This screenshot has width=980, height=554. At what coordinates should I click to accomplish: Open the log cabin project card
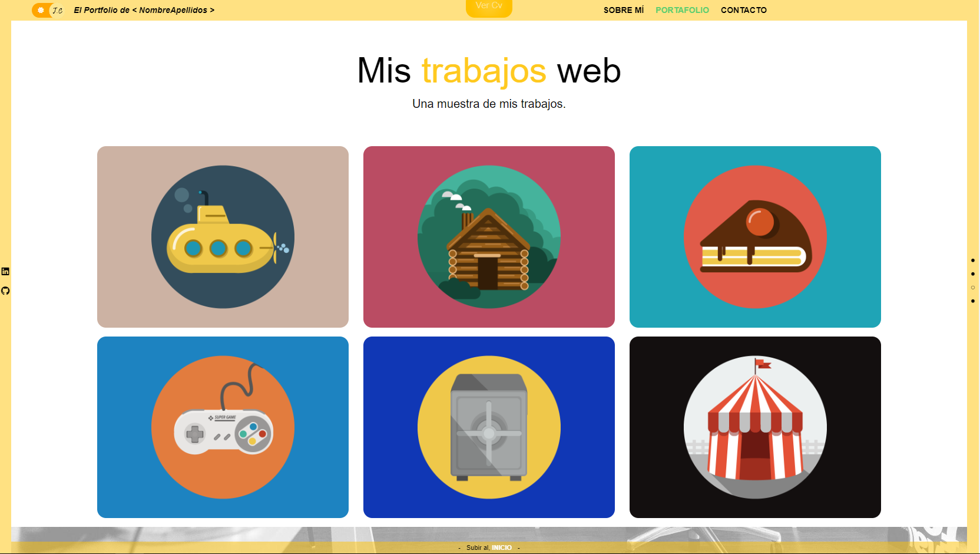point(489,237)
